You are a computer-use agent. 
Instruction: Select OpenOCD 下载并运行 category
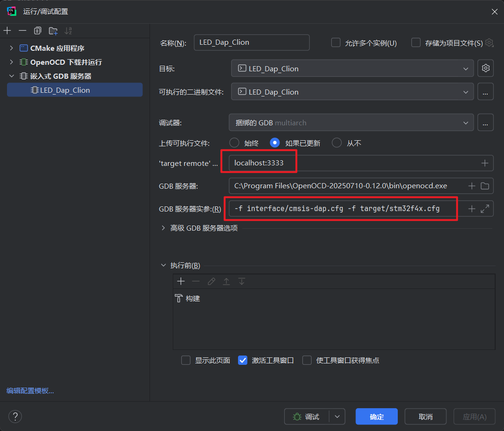66,62
